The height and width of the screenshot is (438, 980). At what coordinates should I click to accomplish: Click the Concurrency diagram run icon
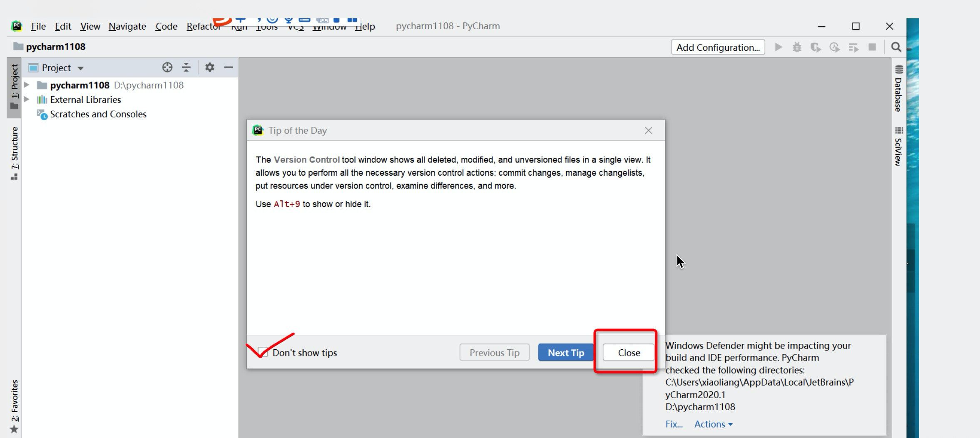point(853,47)
